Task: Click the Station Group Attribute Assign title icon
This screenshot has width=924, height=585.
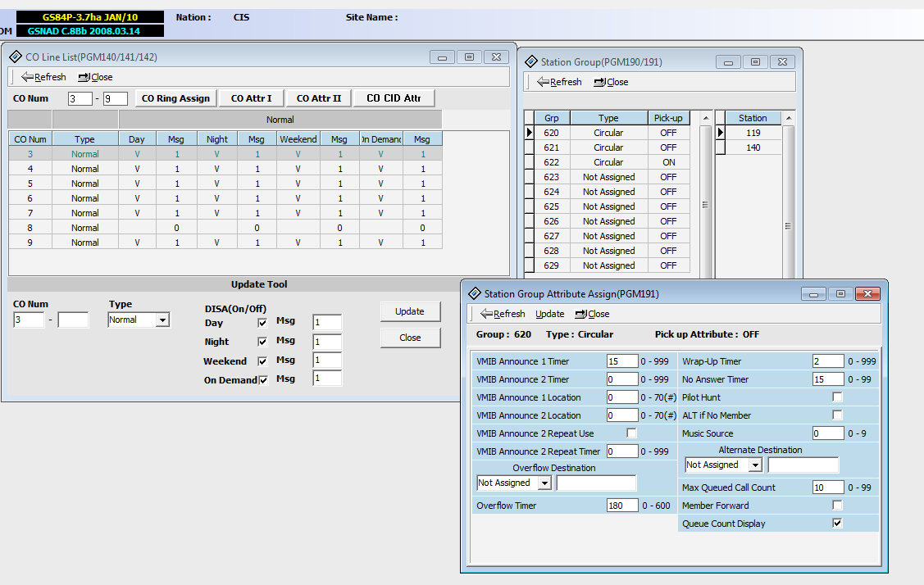Action: (475, 293)
